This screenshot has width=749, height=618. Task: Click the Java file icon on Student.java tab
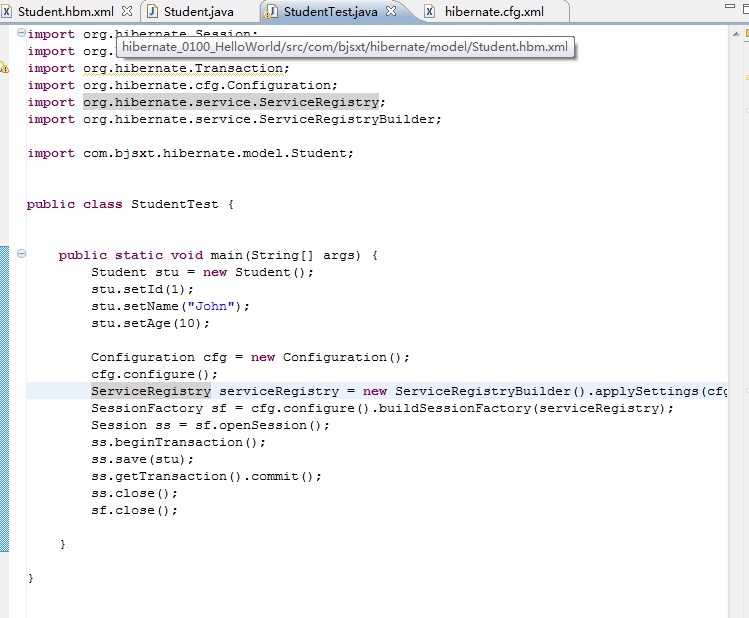(x=153, y=12)
